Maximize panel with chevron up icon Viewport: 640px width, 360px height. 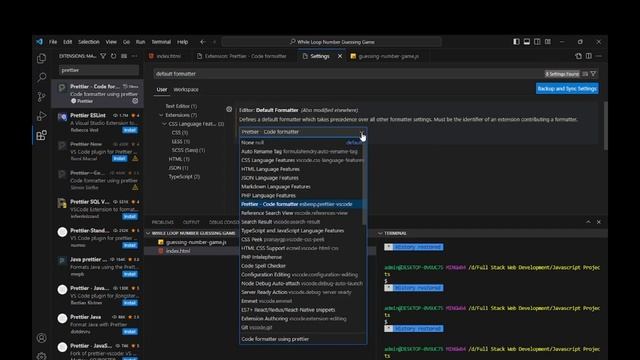point(588,222)
